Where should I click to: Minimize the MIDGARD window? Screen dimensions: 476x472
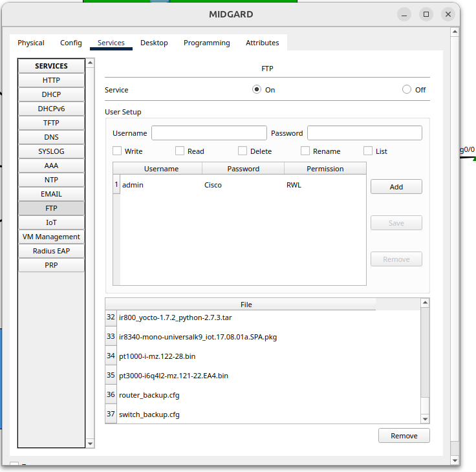point(404,14)
